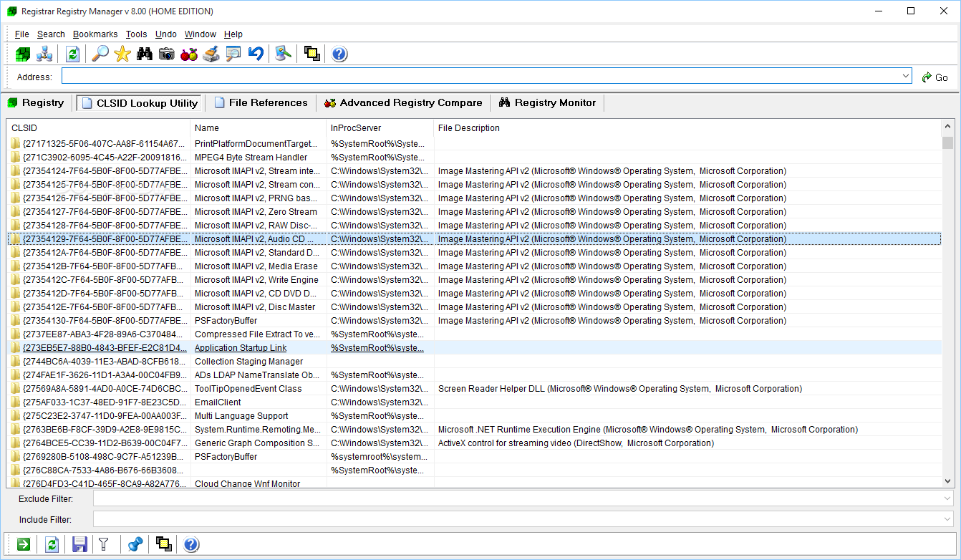Click the scroll down arrow of list
The image size is (961, 560).
click(x=947, y=482)
